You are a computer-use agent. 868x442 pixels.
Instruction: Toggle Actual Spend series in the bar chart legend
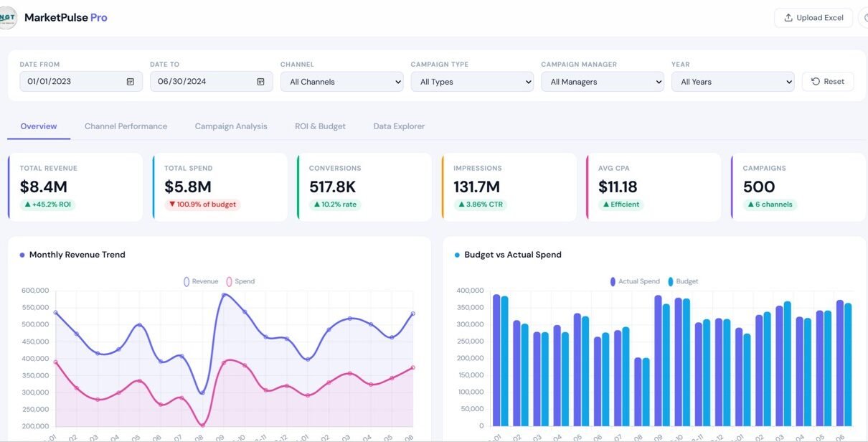635,281
